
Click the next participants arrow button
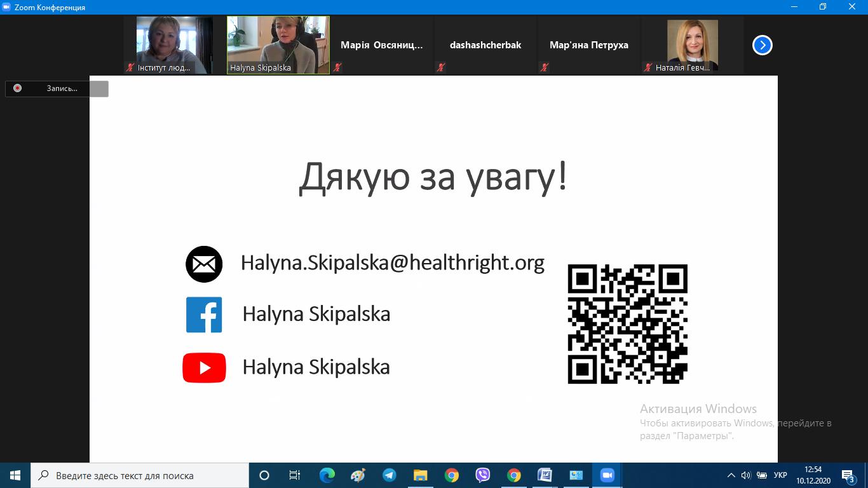tap(762, 45)
